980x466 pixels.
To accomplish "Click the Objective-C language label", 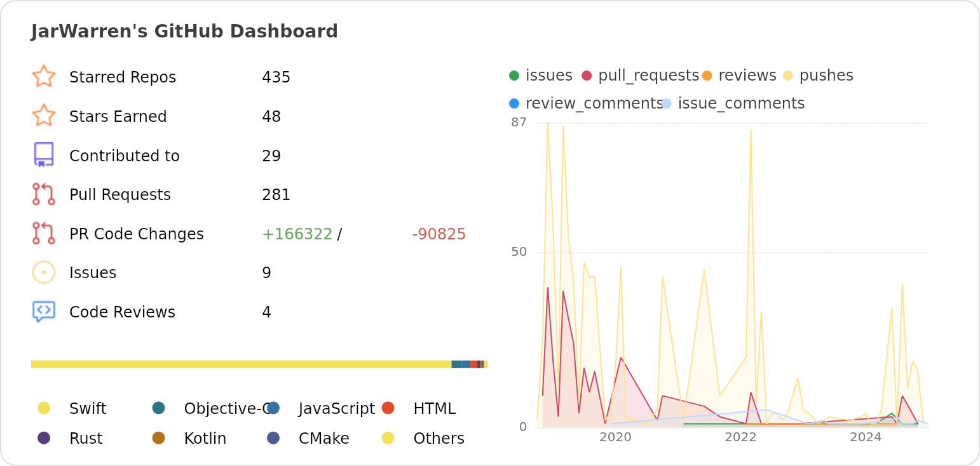I will pyautogui.click(x=229, y=409).
